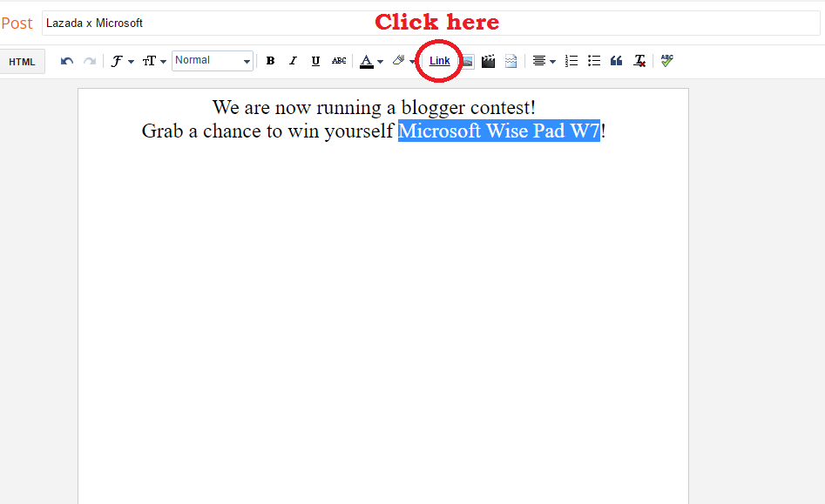Create a bulleted list
This screenshot has width=825, height=504.
[594, 61]
